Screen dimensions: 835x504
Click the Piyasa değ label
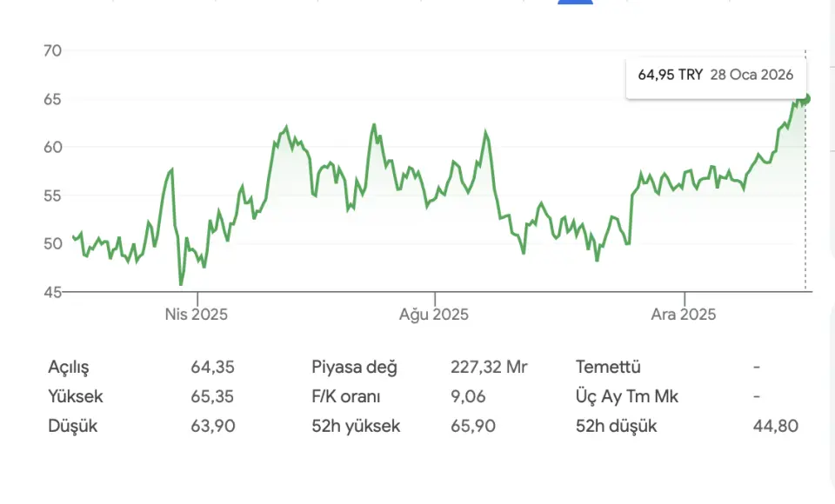354,368
